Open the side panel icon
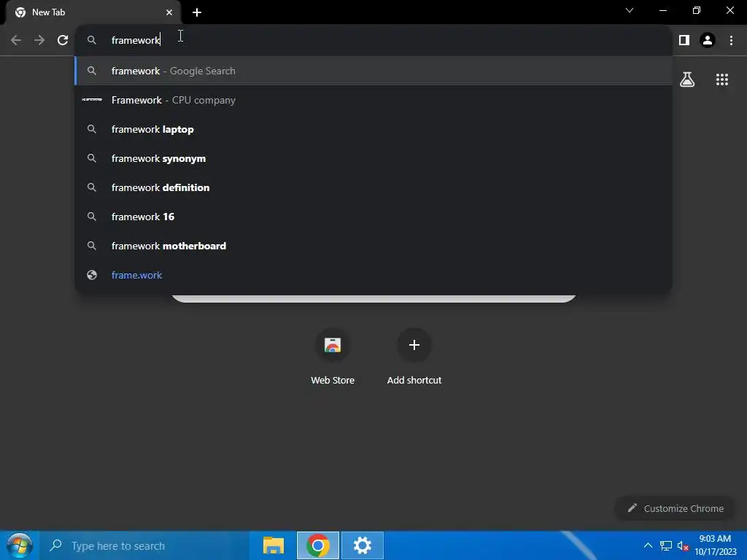 [x=684, y=40]
